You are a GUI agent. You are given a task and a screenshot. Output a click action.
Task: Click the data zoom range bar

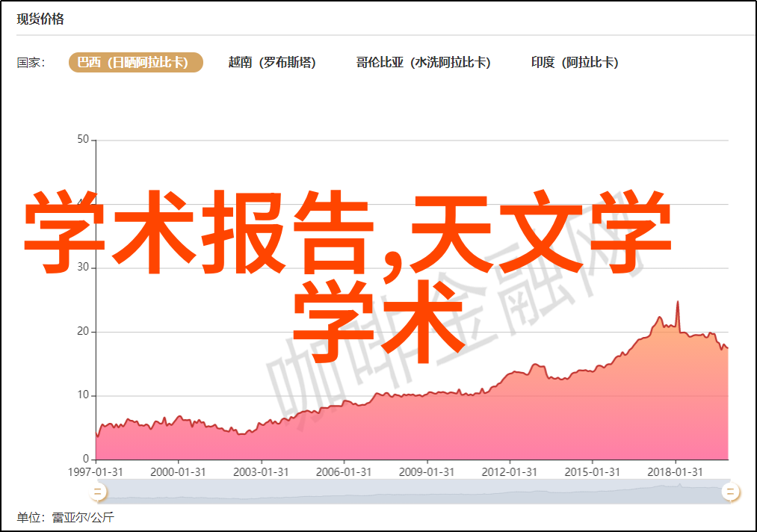414,492
